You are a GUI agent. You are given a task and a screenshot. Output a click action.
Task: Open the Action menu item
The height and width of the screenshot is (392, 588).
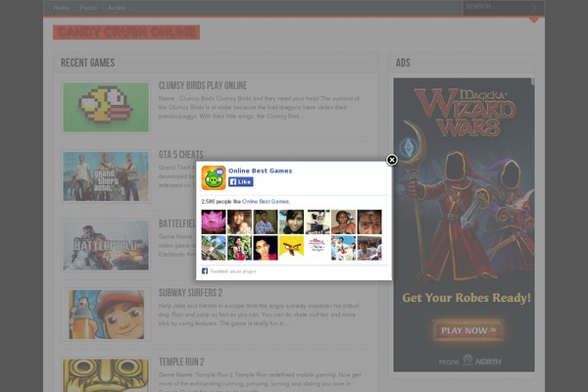[117, 8]
